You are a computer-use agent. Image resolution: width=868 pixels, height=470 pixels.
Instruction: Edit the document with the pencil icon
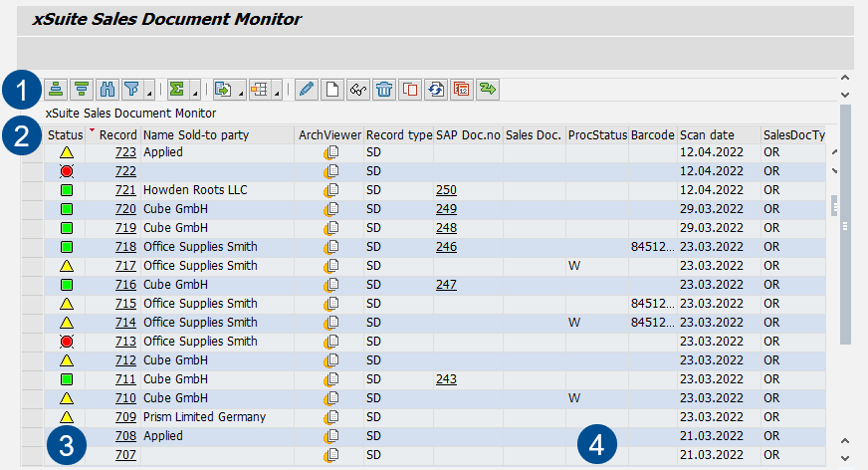tap(307, 90)
